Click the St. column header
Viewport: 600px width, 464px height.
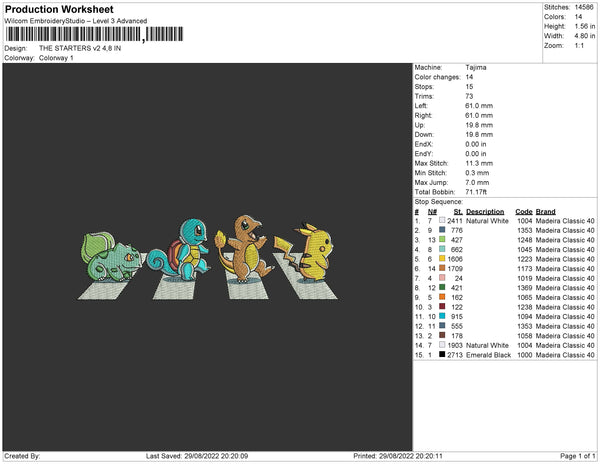458,212
